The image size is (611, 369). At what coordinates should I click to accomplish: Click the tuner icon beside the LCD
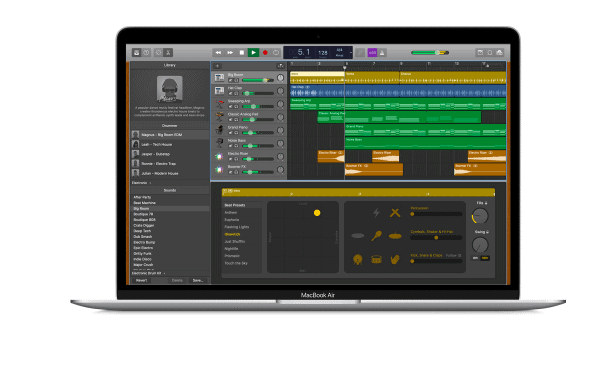click(x=361, y=53)
